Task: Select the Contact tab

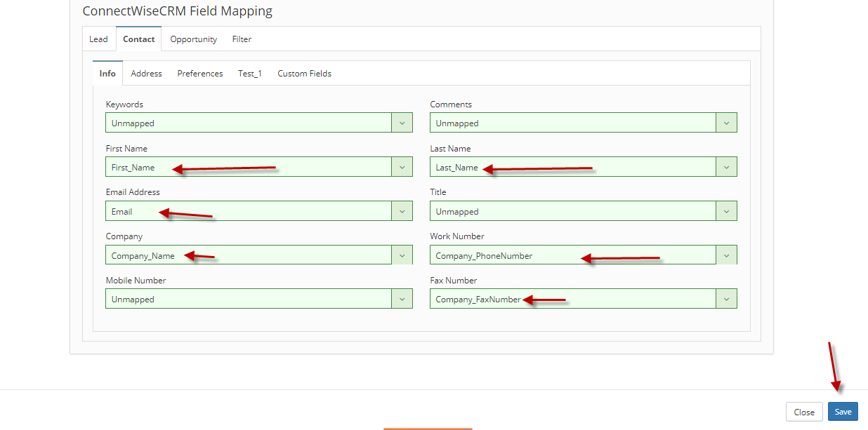Action: 139,39
